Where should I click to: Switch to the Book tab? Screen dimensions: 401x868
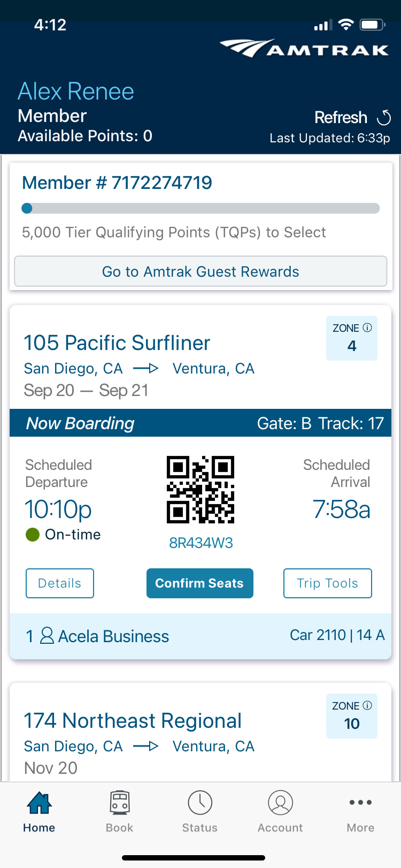119,811
